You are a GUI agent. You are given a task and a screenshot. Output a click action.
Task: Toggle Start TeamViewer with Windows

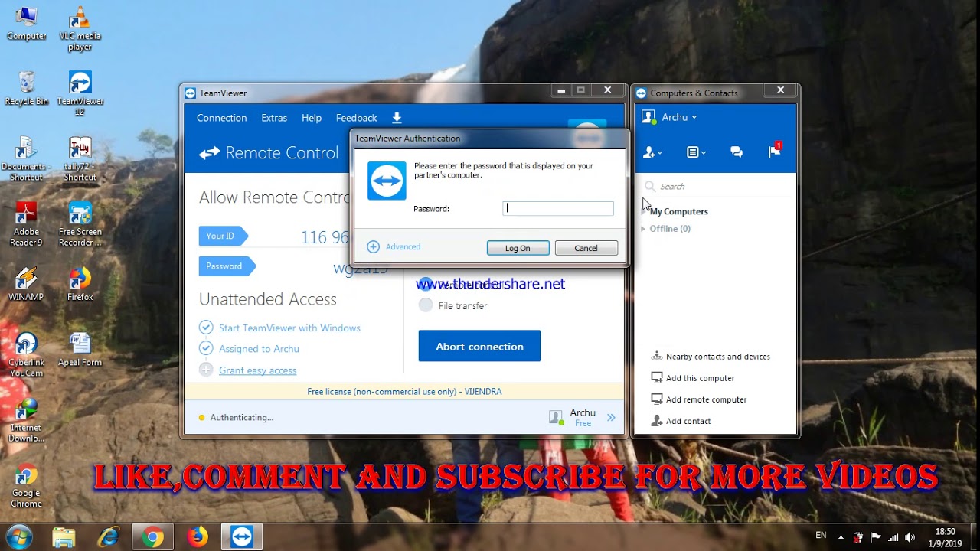206,328
